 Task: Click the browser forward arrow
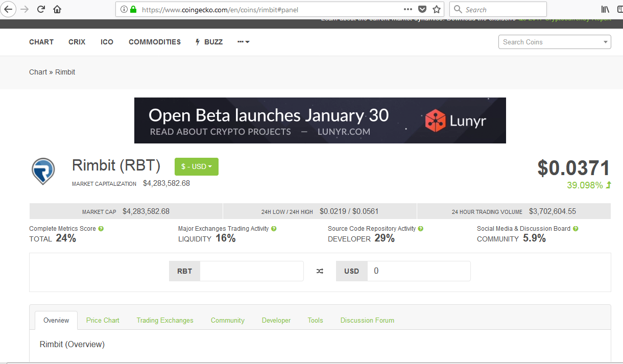tap(25, 9)
